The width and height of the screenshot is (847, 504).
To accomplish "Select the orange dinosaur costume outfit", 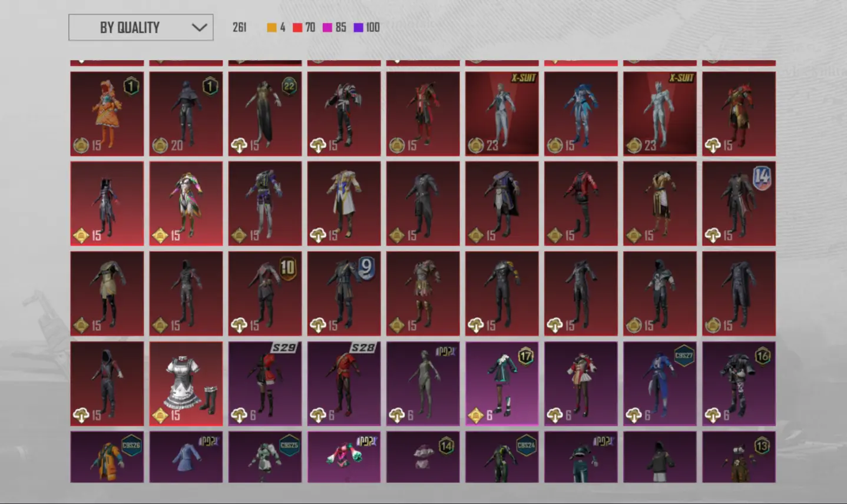I will [107, 114].
